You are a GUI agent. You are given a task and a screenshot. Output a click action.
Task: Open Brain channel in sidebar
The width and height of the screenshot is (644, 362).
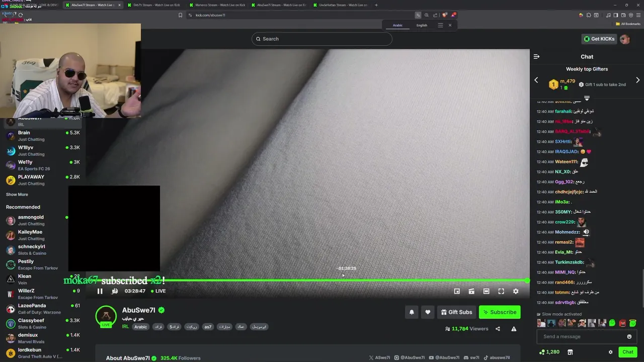click(43, 136)
